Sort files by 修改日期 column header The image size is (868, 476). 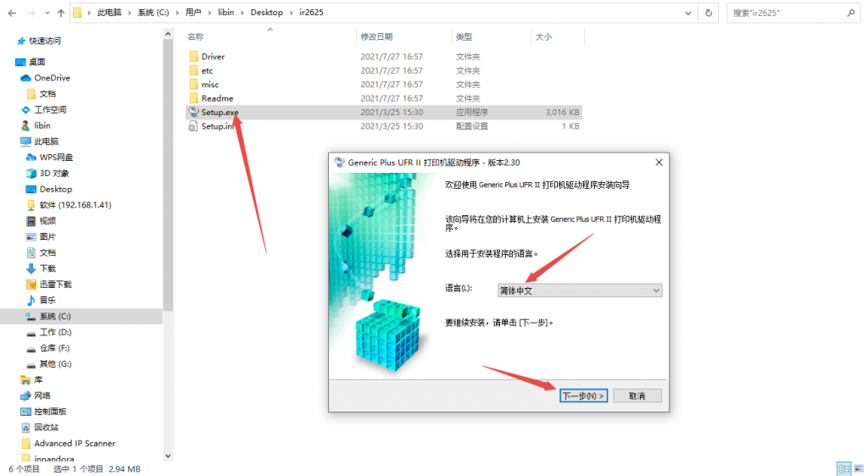click(376, 36)
